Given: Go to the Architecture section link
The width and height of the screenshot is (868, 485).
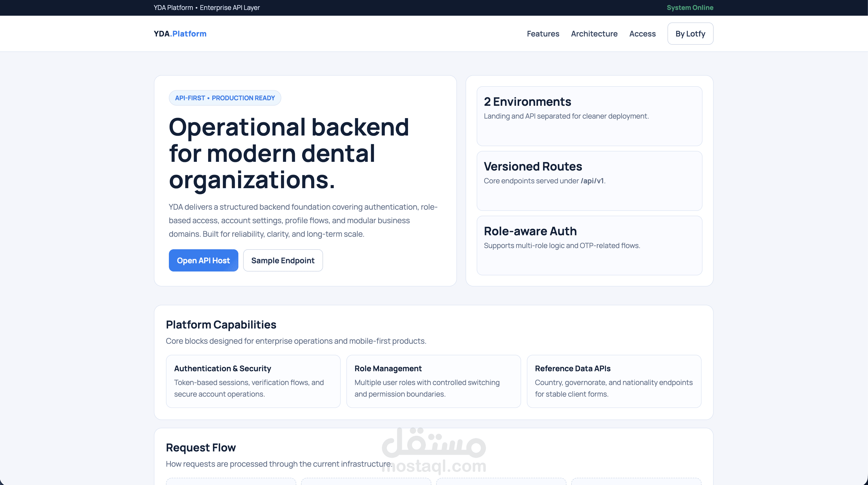Looking at the screenshot, I should click(x=594, y=34).
